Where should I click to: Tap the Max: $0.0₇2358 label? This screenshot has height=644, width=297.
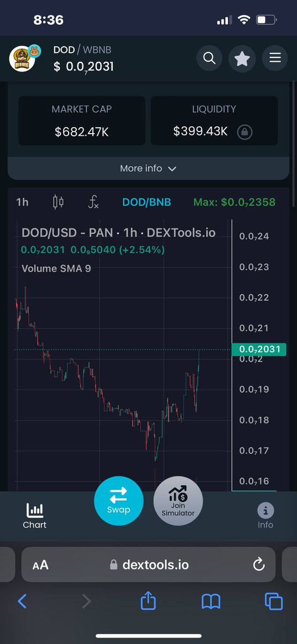click(x=234, y=202)
